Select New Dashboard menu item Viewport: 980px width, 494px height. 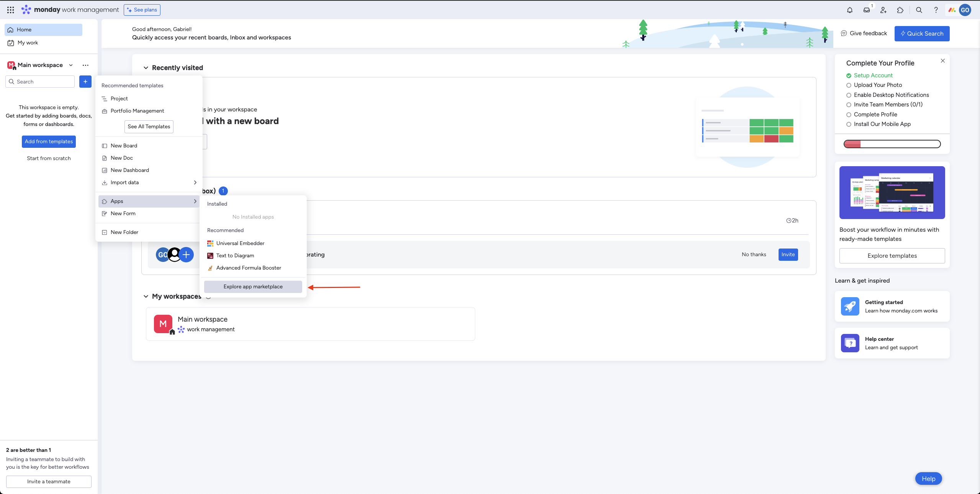149,170
